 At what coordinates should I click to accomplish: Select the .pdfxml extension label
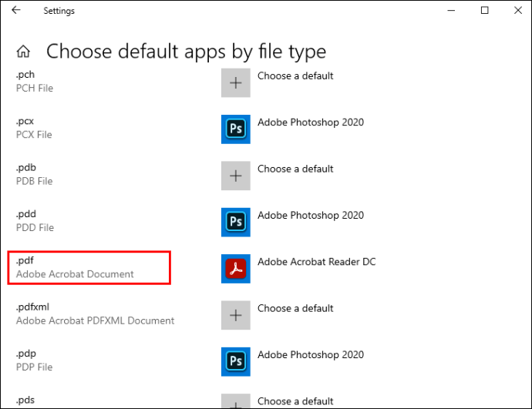click(32, 307)
